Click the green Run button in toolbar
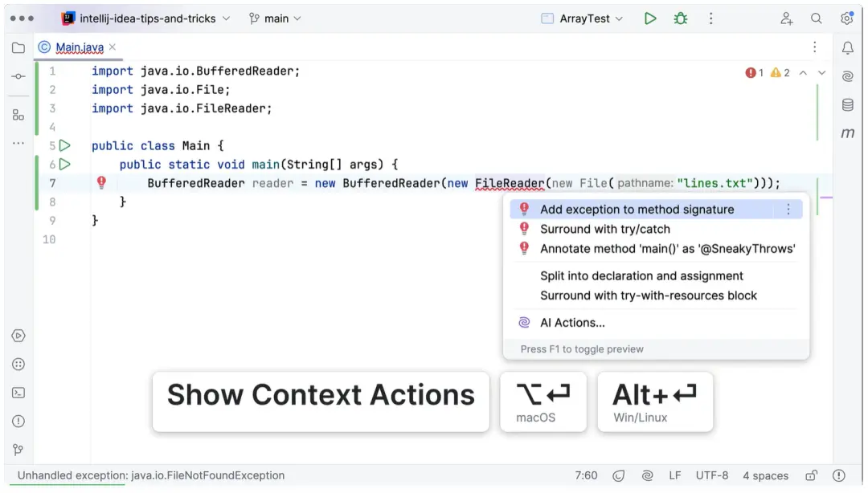The width and height of the screenshot is (868, 493). click(x=650, y=18)
